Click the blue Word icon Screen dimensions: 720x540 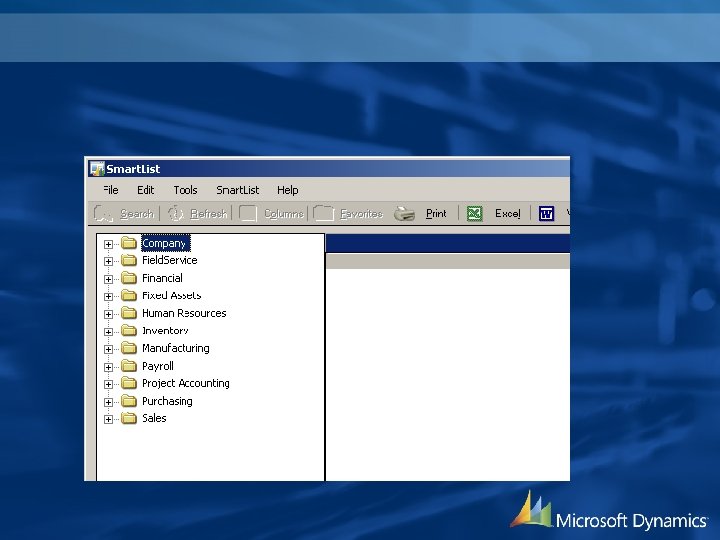click(546, 214)
